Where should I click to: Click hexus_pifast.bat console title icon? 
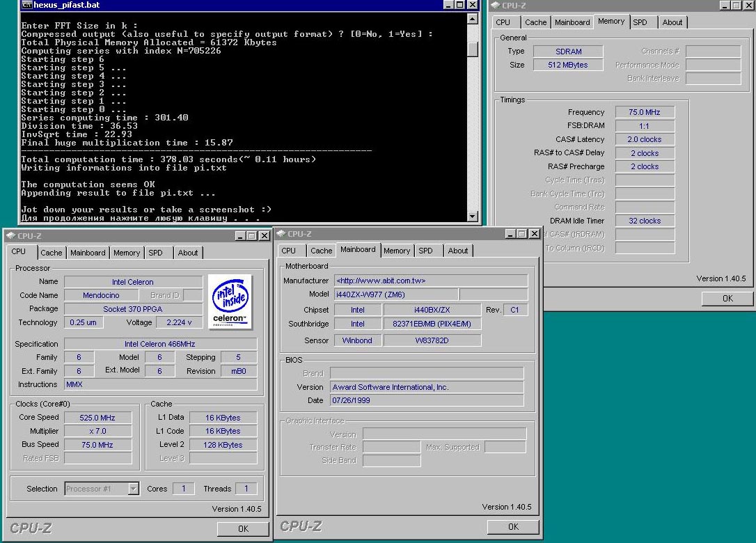[x=27, y=5]
